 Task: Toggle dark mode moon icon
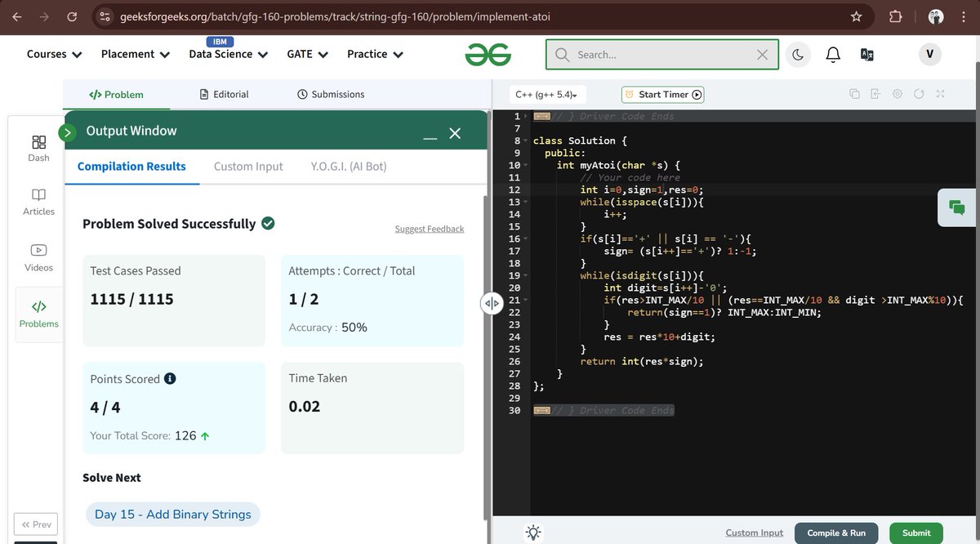(x=798, y=55)
